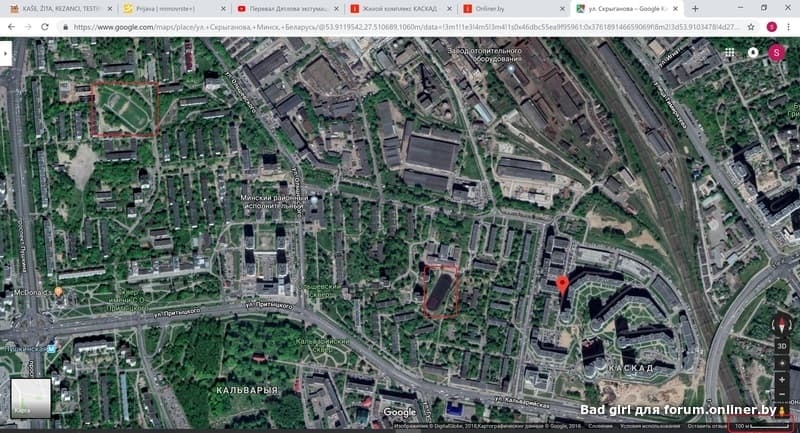Image resolution: width=800 pixels, height=433 pixels.
Task: Open Google account avatar on map
Action: [777, 52]
